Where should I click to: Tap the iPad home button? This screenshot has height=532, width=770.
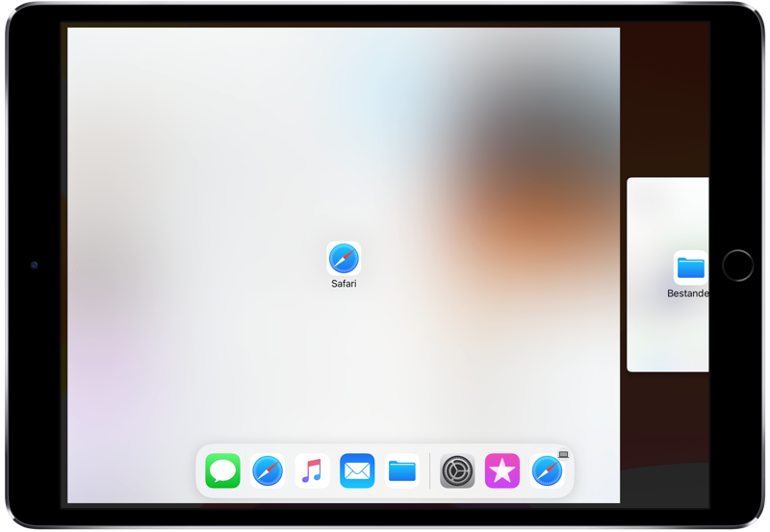[x=737, y=266]
